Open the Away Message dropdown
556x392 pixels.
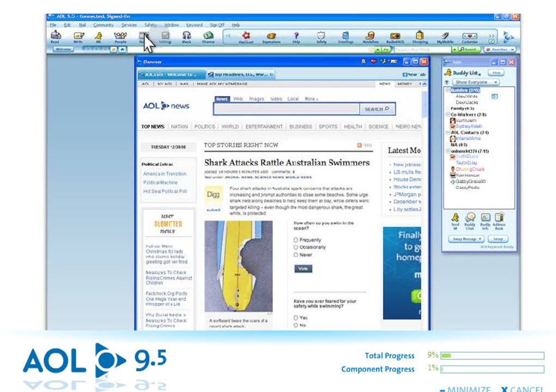(466, 239)
